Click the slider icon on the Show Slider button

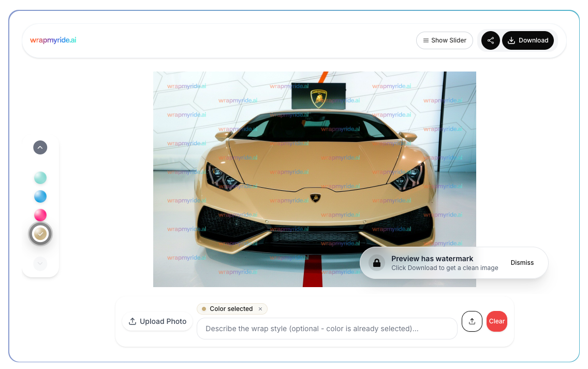(427, 40)
